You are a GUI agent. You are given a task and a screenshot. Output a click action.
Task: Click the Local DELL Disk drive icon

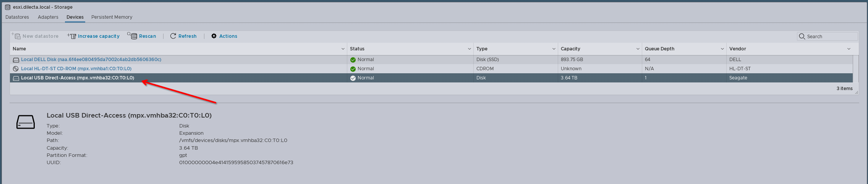coord(16,60)
